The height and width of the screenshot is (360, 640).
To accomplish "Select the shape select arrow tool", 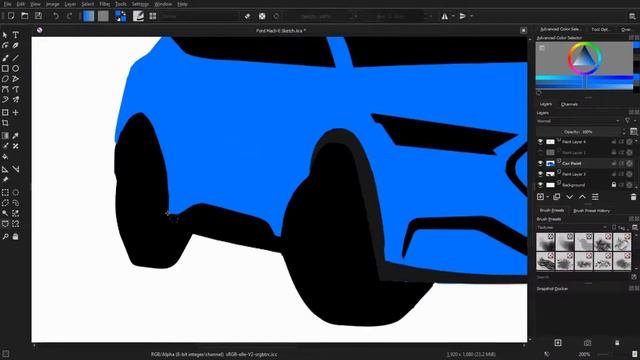I will (5, 35).
